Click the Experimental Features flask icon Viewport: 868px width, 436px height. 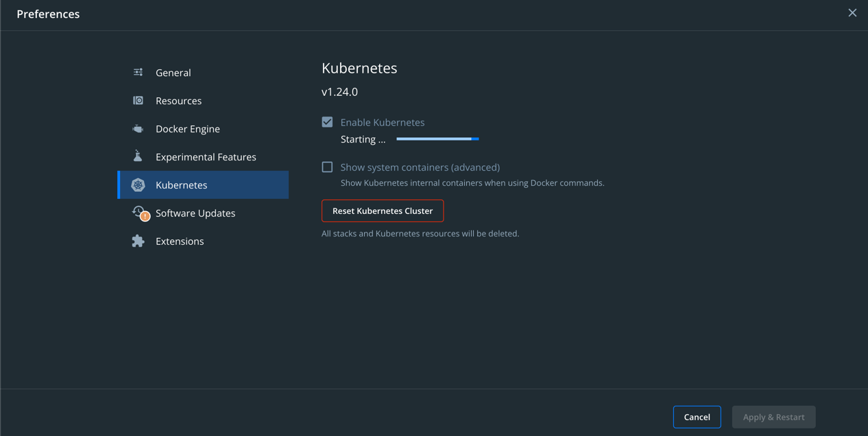click(138, 156)
